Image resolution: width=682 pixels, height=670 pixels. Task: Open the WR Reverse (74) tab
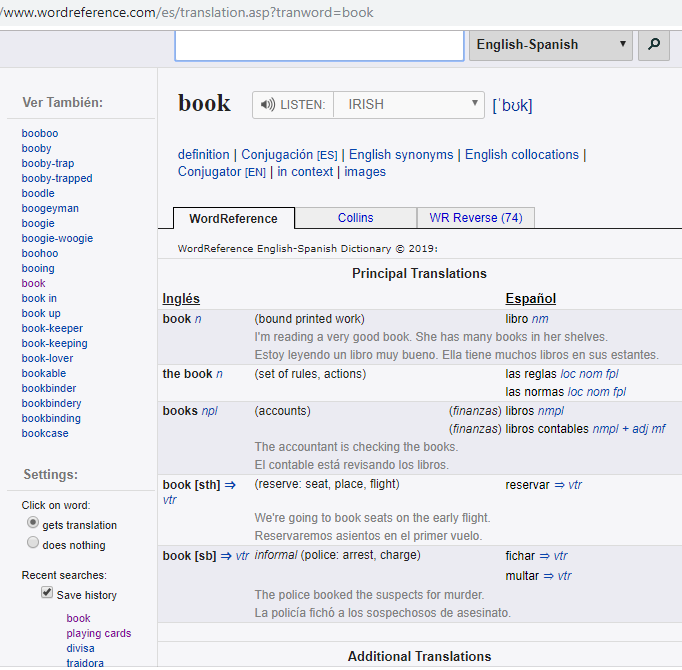[x=476, y=218]
